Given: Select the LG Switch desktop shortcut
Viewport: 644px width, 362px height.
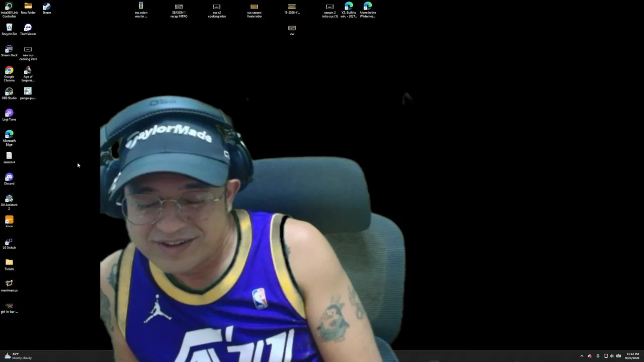Looking at the screenshot, I should pyautogui.click(x=9, y=243).
